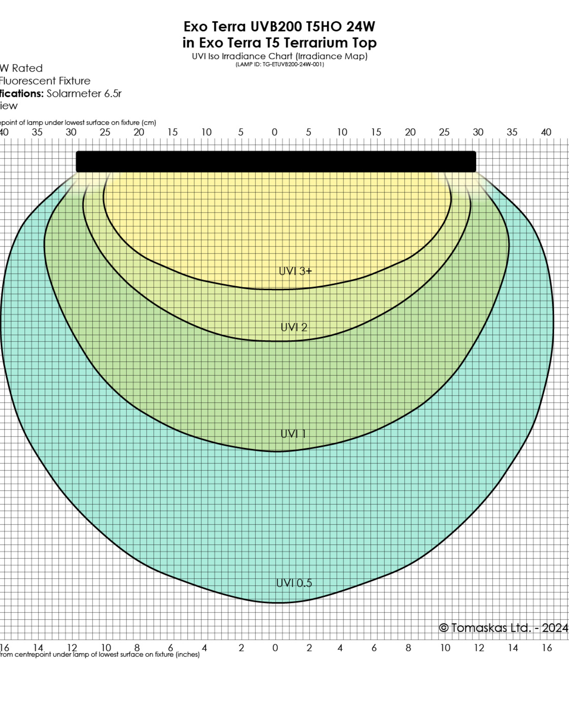The width and height of the screenshot is (569, 728).
Task: Click the right-side "40" on the cm scale
Action: [x=546, y=132]
